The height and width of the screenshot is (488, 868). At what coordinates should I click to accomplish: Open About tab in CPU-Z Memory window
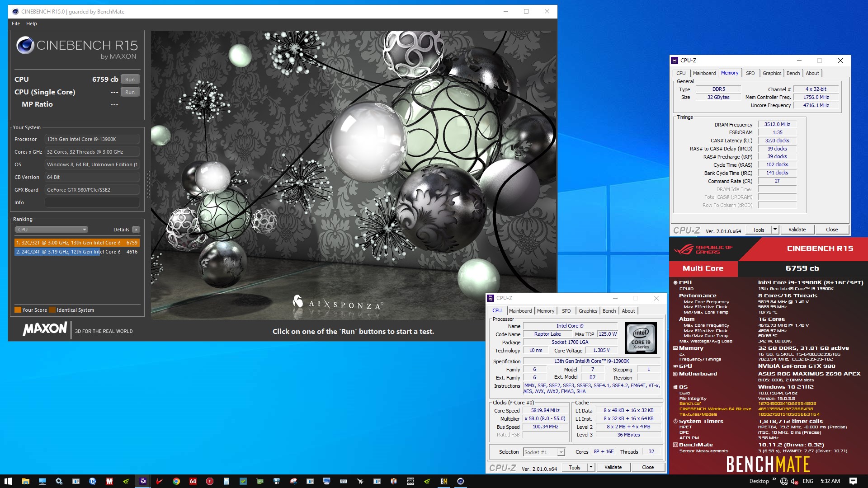tap(812, 73)
